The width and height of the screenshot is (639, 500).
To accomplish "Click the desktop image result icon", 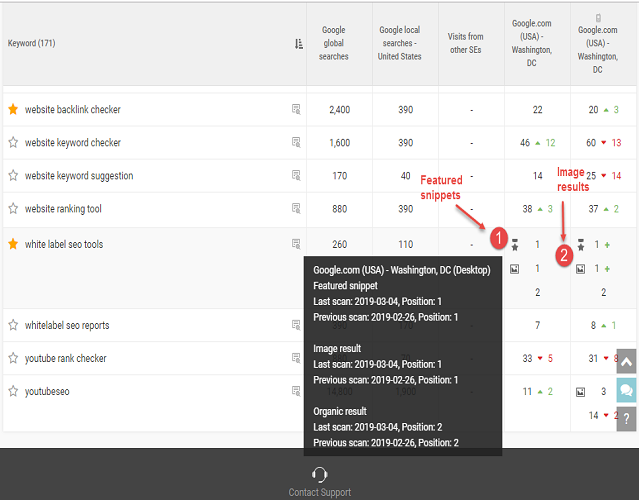I will pyautogui.click(x=514, y=269).
